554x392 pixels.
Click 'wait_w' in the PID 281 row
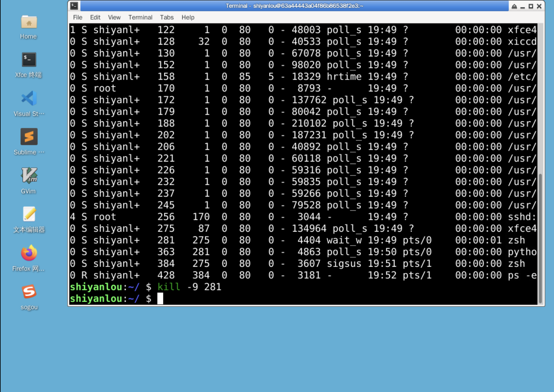click(344, 240)
